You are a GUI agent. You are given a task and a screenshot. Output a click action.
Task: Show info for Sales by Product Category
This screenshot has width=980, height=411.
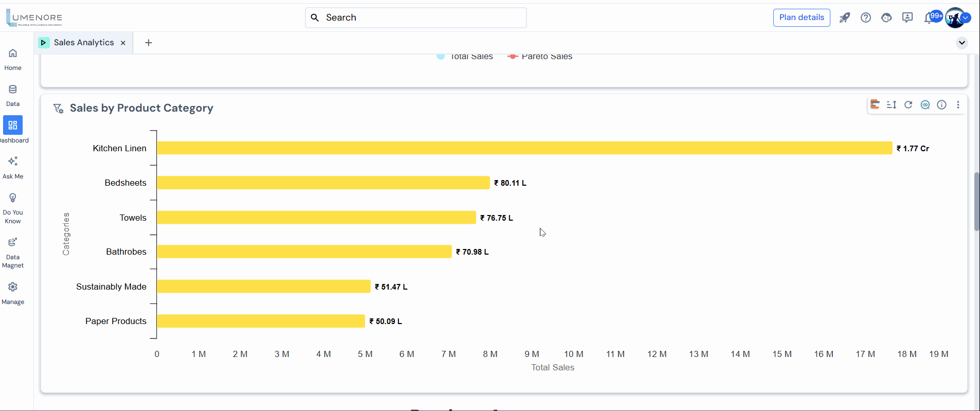(x=941, y=105)
